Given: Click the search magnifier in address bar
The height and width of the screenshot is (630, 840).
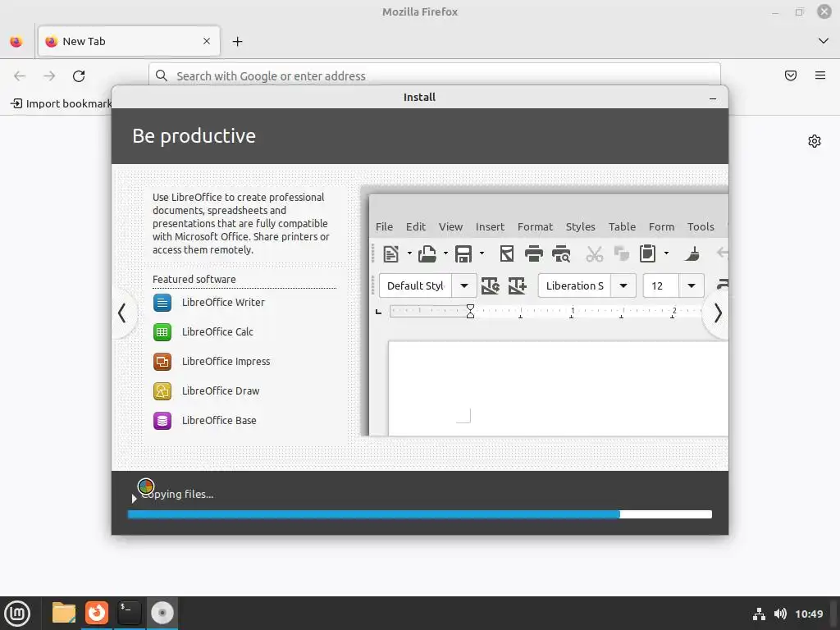Looking at the screenshot, I should (162, 75).
